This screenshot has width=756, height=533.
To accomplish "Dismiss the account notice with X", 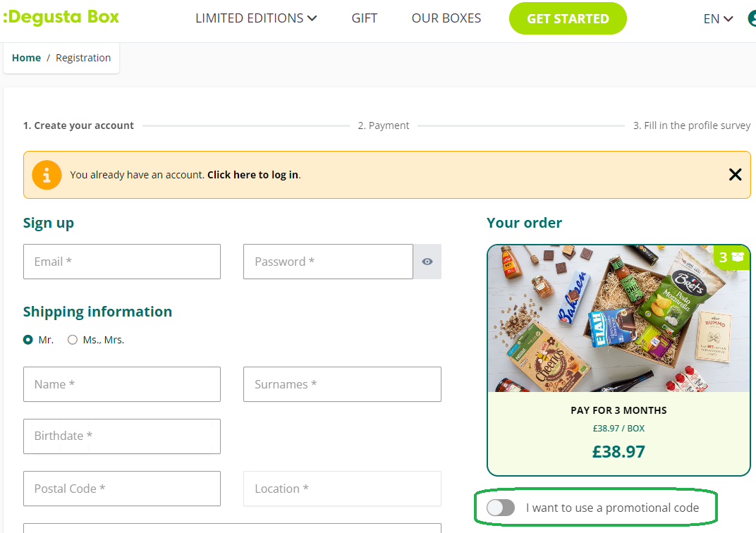I will click(x=735, y=174).
